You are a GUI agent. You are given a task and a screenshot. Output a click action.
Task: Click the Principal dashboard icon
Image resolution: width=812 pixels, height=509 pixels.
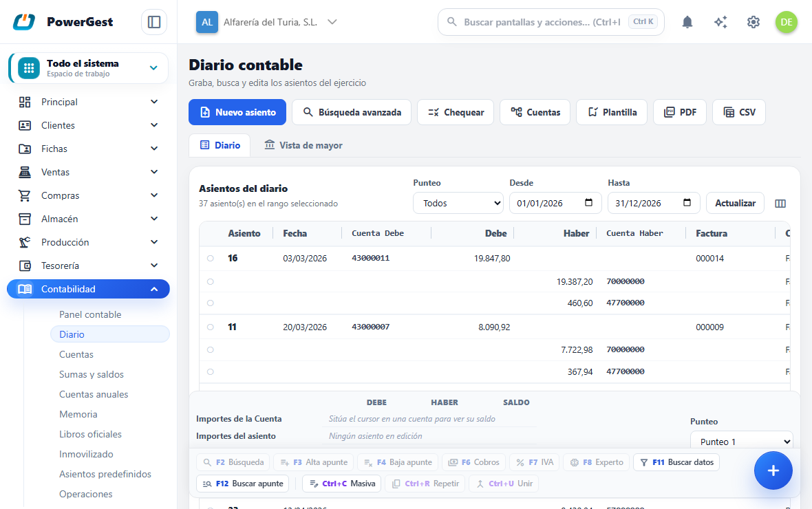click(25, 102)
